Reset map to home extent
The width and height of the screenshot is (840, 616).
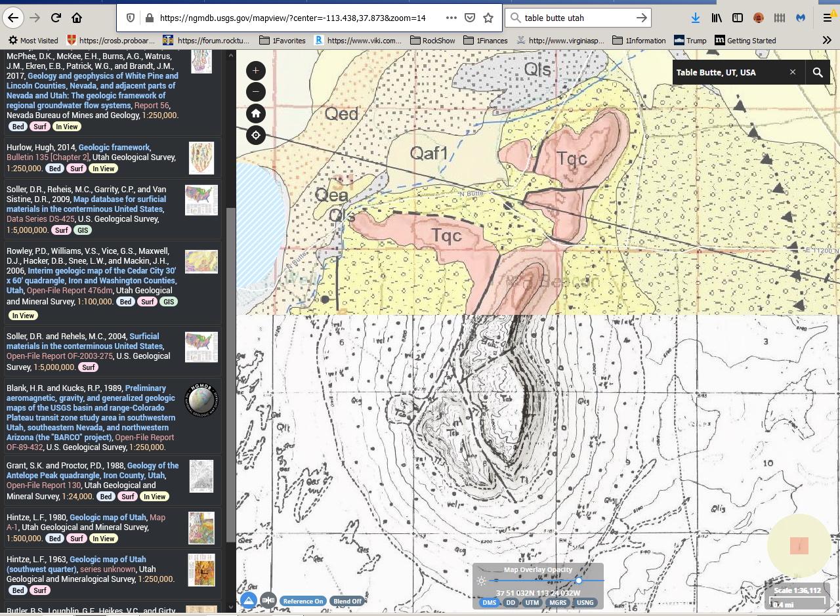click(x=256, y=113)
